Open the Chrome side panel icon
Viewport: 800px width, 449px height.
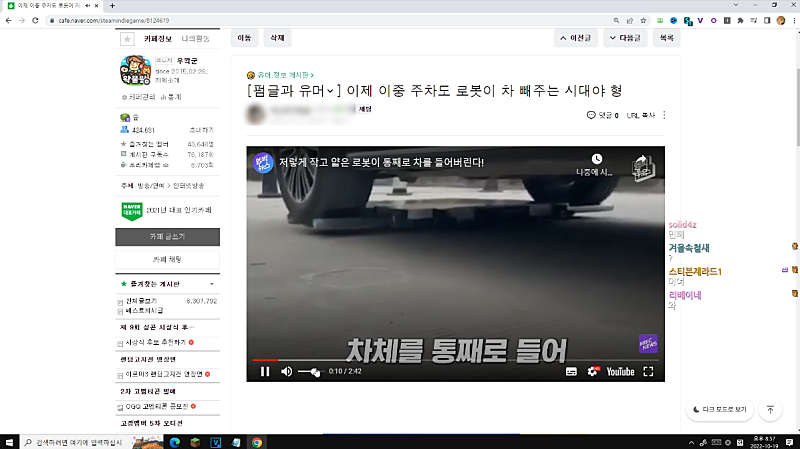click(767, 20)
